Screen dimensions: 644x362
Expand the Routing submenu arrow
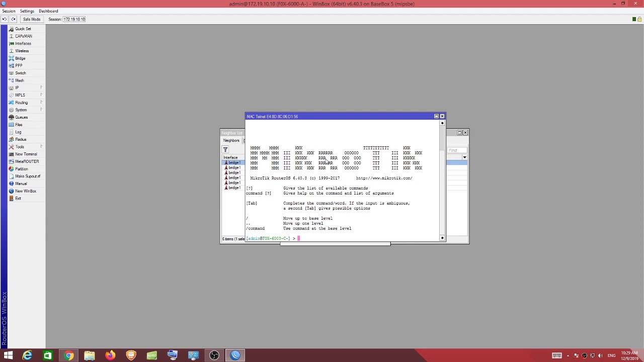(x=41, y=103)
